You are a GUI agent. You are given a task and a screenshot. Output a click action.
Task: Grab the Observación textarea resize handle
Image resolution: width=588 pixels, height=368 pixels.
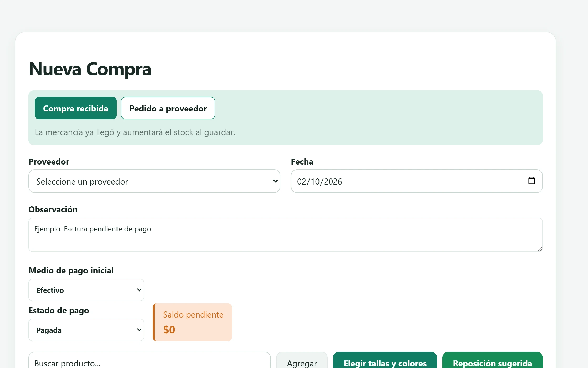tap(540, 249)
